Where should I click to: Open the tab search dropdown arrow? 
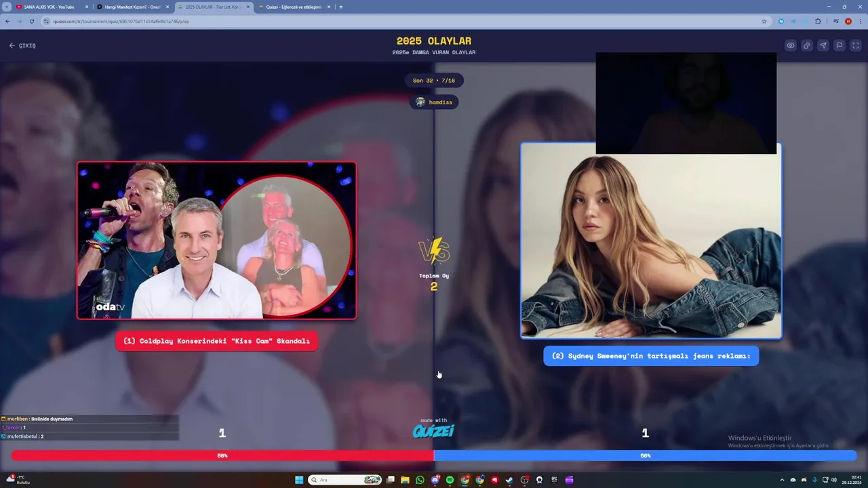[x=6, y=7]
